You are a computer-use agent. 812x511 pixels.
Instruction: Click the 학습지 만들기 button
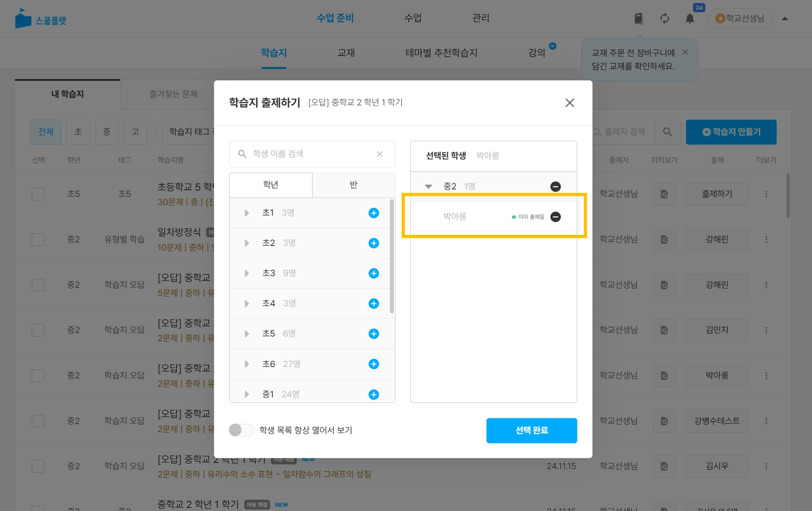click(x=731, y=132)
